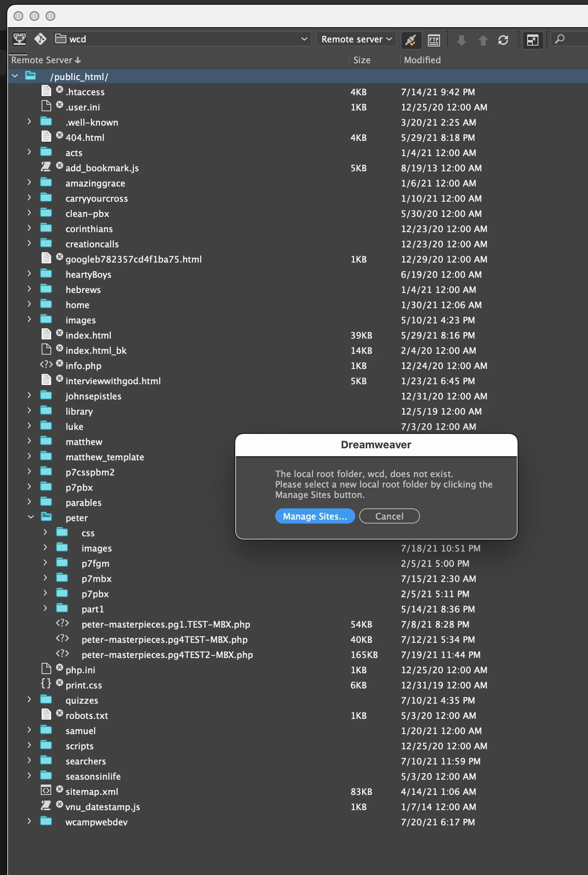Screen dimensions: 588x875
Task: Click the .htaccess file icon
Action: point(46,91)
